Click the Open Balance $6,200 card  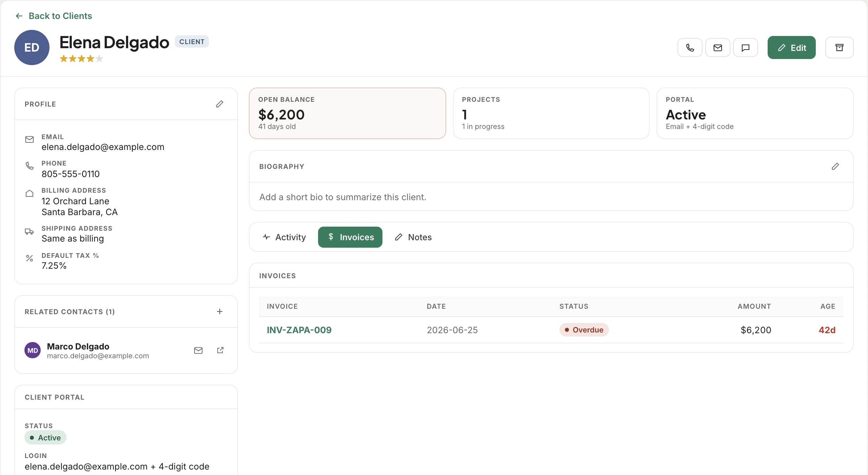click(x=347, y=113)
